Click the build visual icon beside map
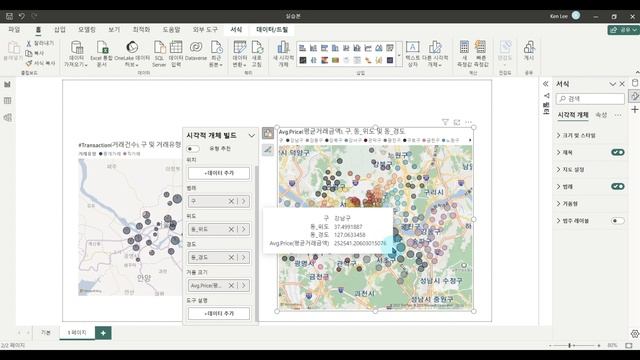640x360 pixels. click(x=268, y=133)
